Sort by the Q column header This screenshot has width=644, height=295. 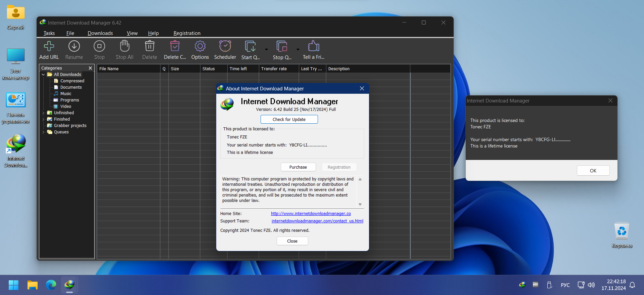point(164,69)
